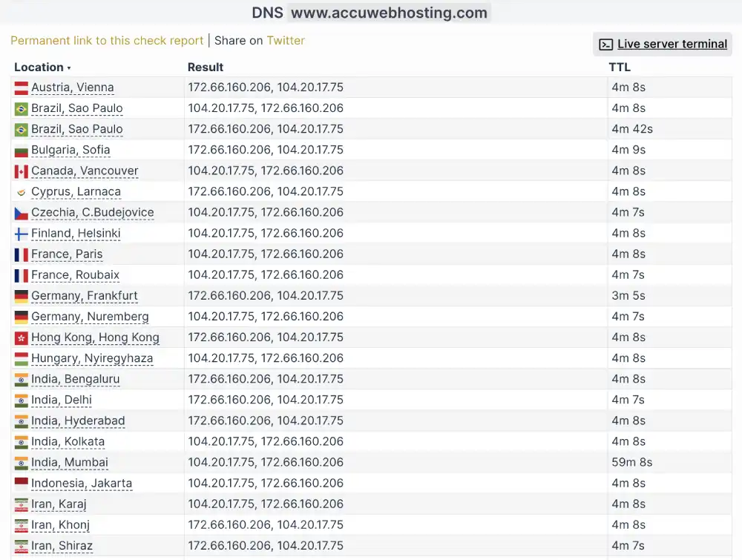Screen dimensions: 742x560
Task: Click the Germany flag beside Frankfurt
Action: (x=20, y=295)
